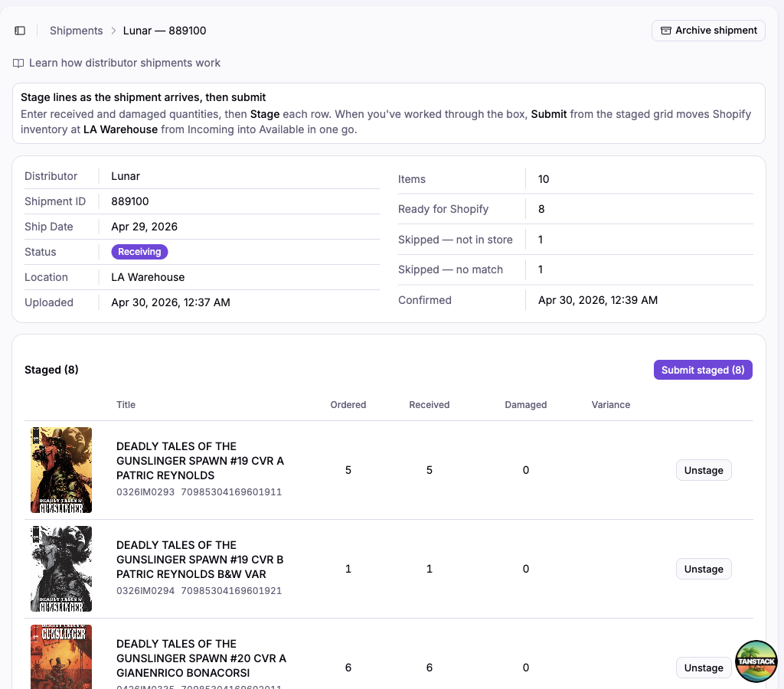Open the TanStack devtools badge

tap(756, 661)
